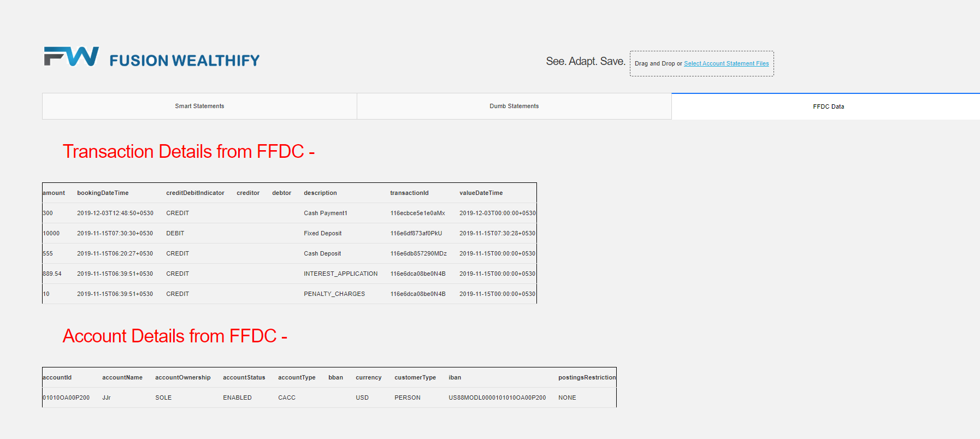This screenshot has height=439, width=980.
Task: Click the currency column header
Action: tap(368, 377)
